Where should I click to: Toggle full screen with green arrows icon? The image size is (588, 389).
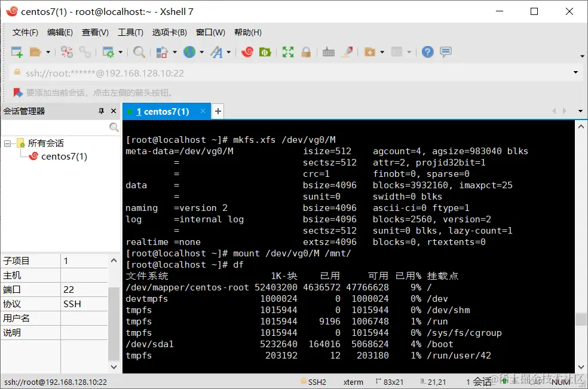pyautogui.click(x=288, y=52)
